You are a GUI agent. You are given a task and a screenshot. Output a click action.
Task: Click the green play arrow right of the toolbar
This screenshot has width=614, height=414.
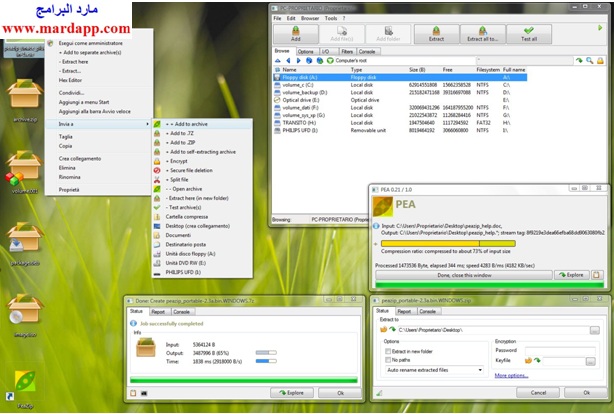click(x=600, y=28)
